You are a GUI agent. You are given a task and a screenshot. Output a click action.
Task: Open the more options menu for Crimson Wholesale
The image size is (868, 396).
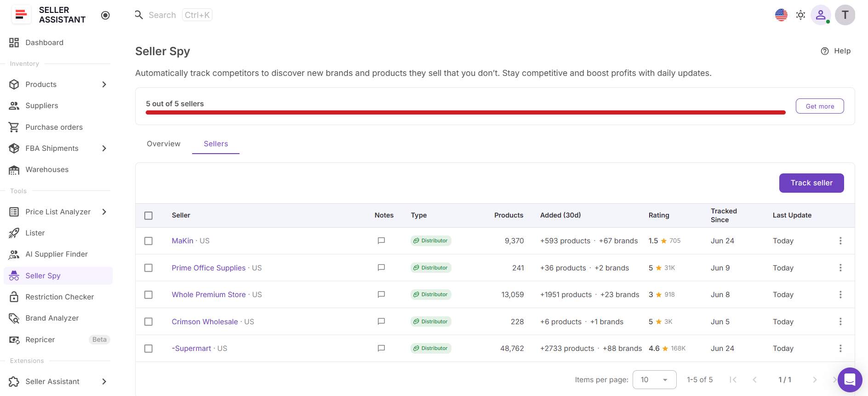[x=840, y=321]
